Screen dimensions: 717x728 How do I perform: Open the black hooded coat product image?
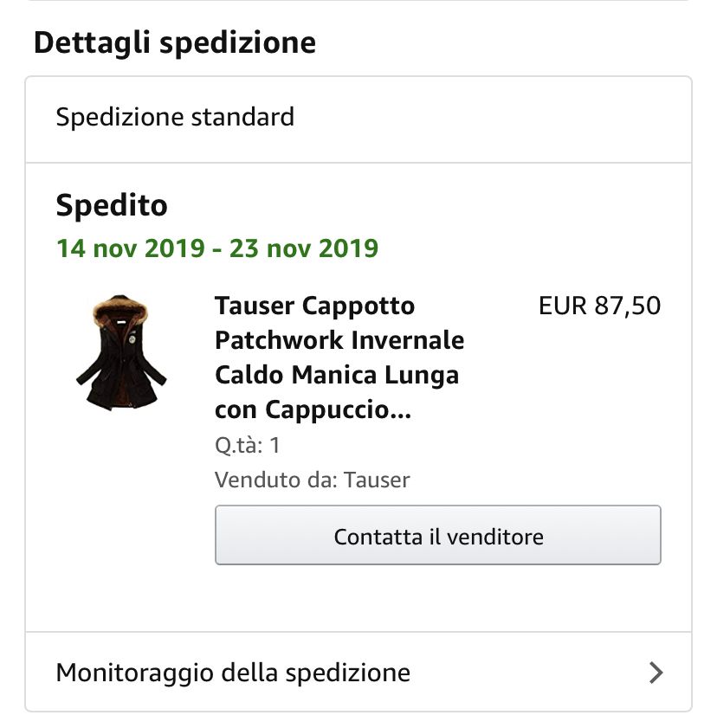click(121, 352)
